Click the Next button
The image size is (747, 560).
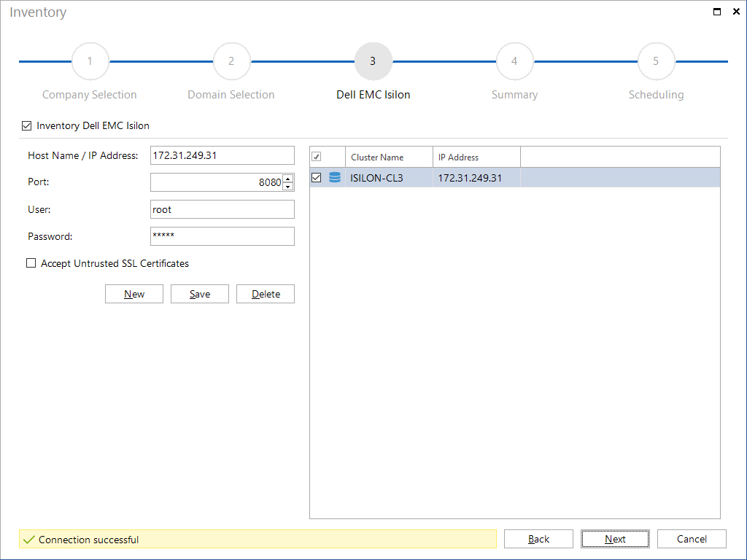[615, 539]
